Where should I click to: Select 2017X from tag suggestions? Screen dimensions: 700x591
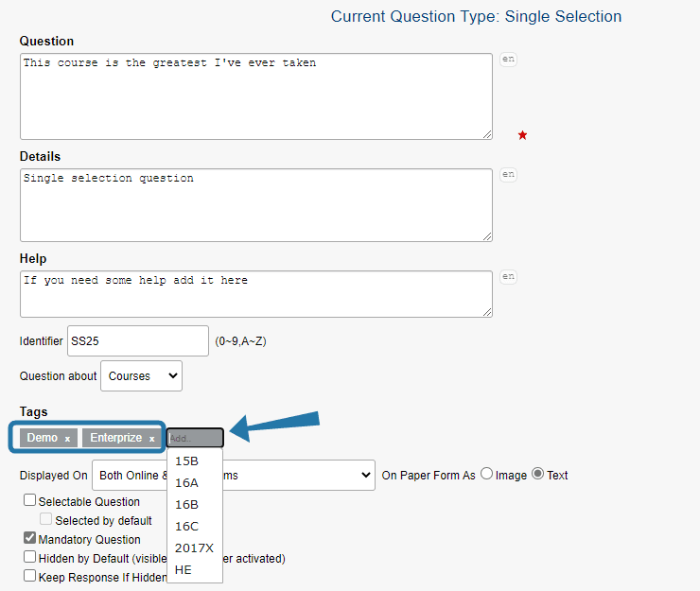(x=194, y=548)
